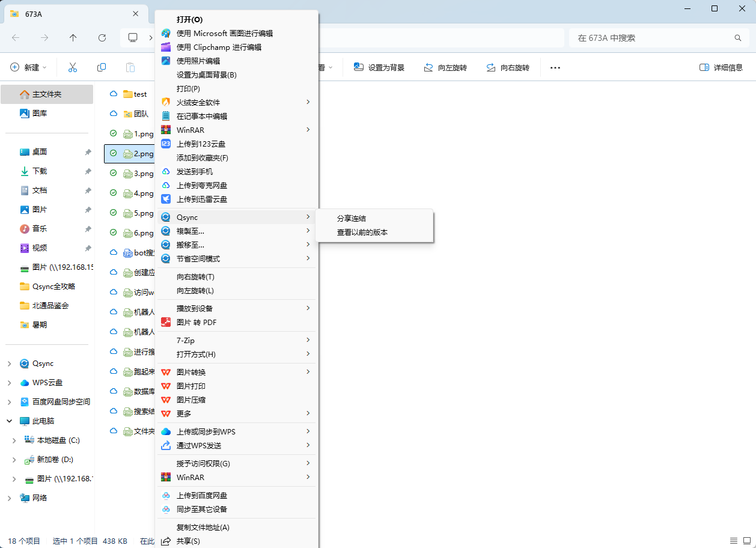Click the Up arrow navigation icon

click(73, 38)
